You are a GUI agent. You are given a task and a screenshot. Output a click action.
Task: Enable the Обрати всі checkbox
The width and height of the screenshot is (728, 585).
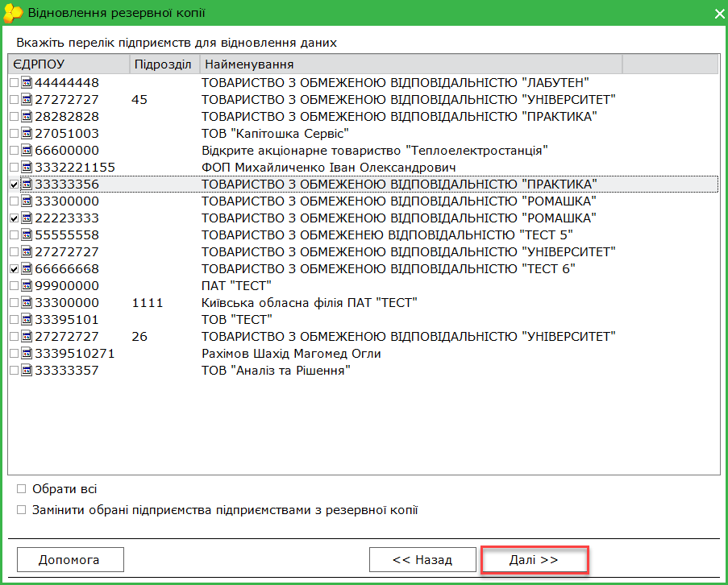(21, 488)
